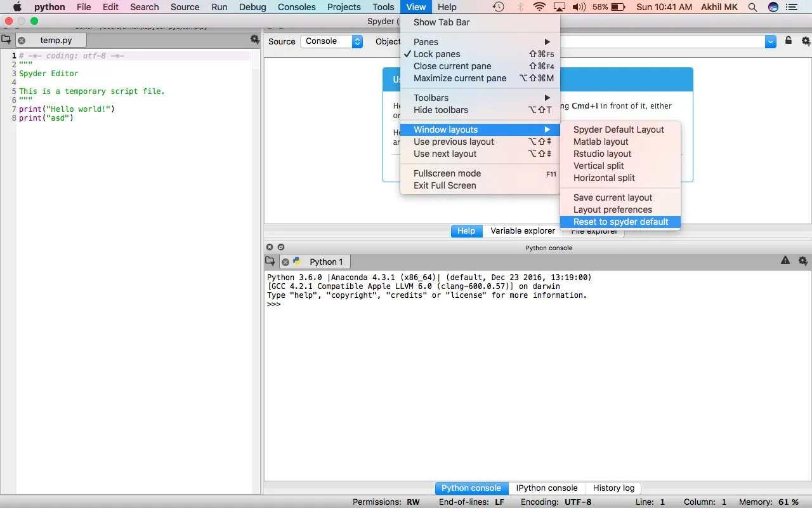Select the Python 1 console tab
This screenshot has height=508, width=812.
315,262
